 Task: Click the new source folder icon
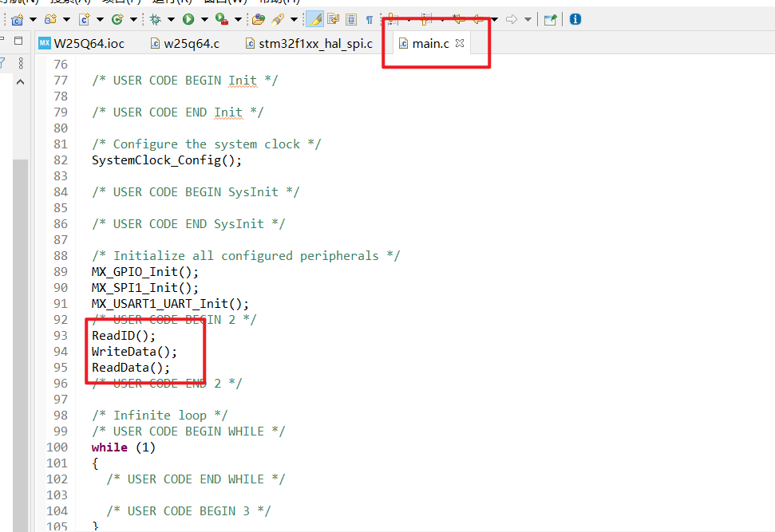pos(50,20)
